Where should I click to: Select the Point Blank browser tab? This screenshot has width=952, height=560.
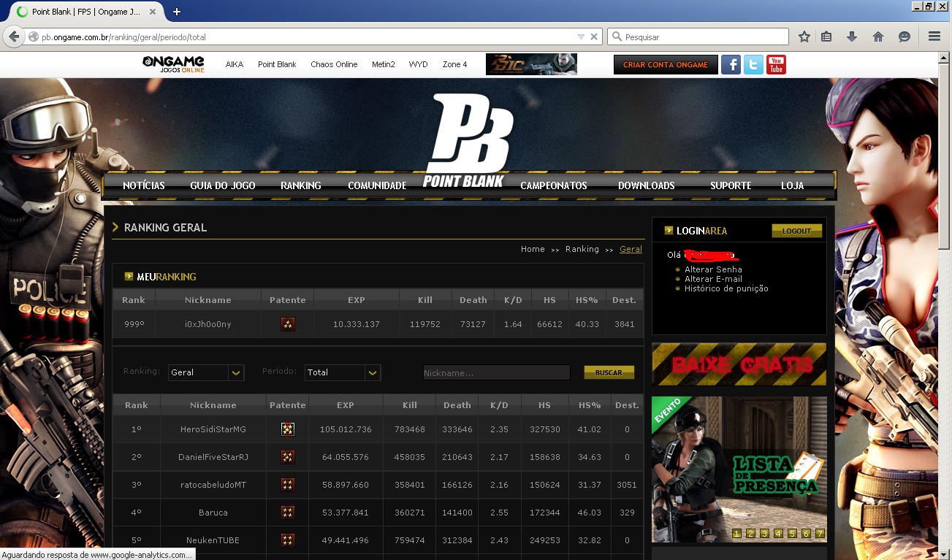click(86, 12)
